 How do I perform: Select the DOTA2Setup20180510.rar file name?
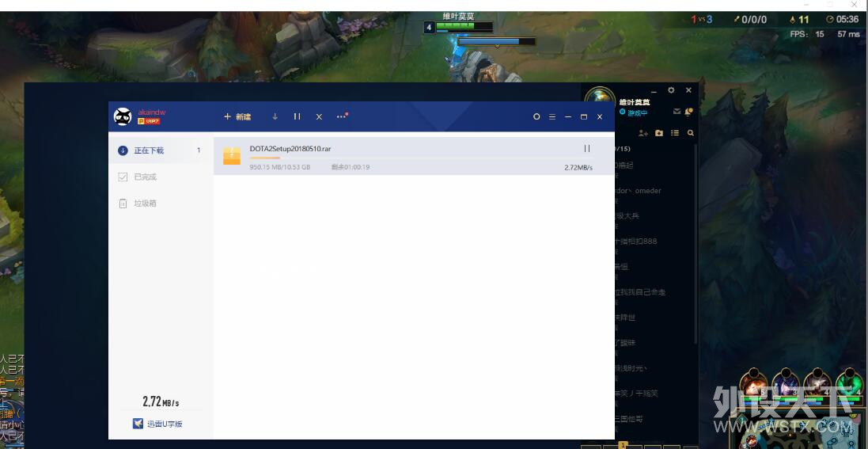tap(290, 149)
